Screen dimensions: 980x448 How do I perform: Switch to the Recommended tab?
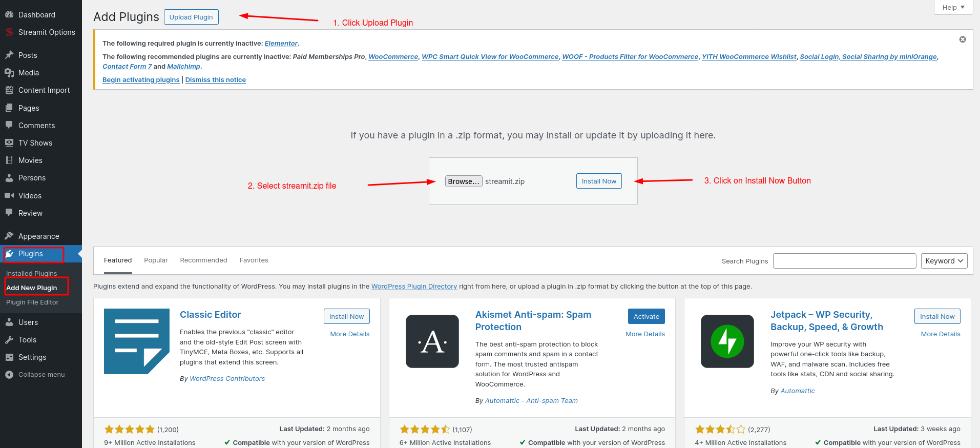(x=203, y=260)
